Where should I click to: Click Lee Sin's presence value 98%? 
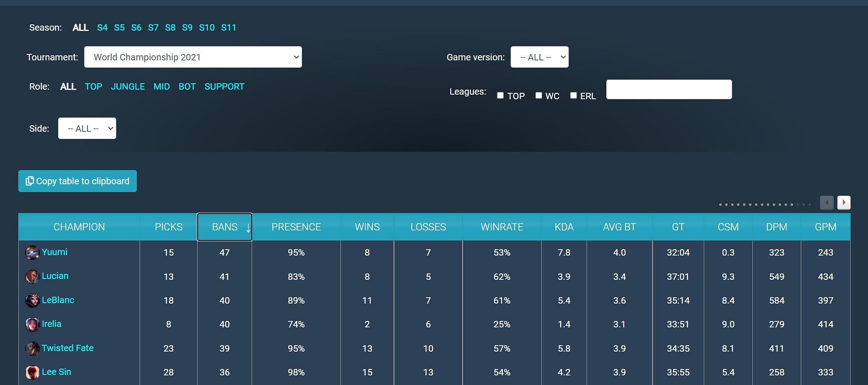pos(296,372)
